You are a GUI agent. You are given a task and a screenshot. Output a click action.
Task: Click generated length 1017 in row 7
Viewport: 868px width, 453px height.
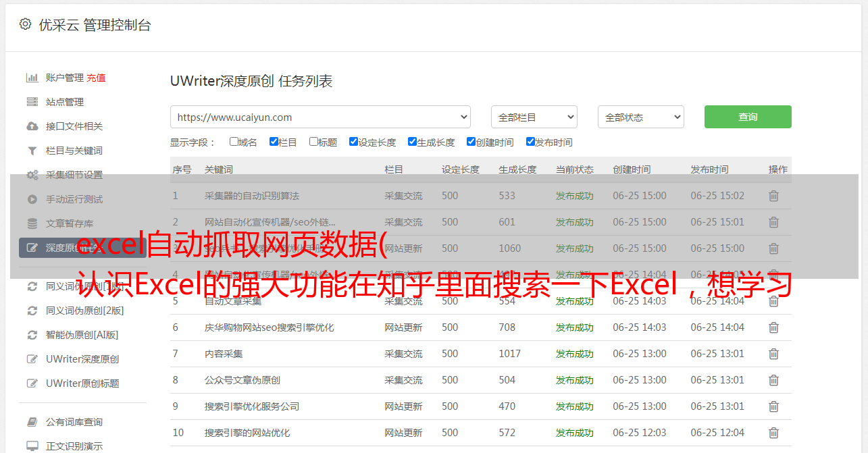510,354
